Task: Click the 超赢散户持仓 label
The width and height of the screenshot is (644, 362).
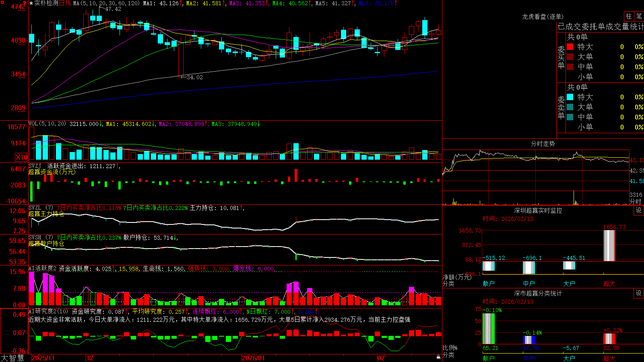Action: [x=46, y=243]
